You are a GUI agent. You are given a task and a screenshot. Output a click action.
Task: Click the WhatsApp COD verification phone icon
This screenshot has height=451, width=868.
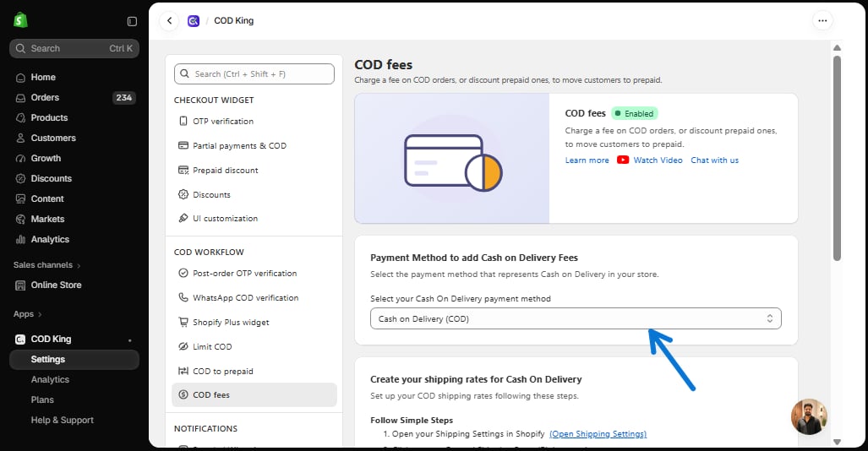pos(183,297)
